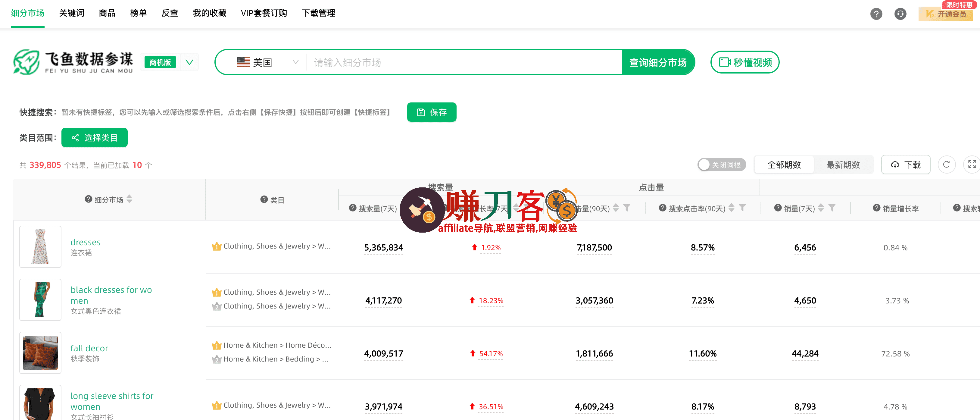
Task: Refresh results using the reload icon above table
Action: [947, 164]
